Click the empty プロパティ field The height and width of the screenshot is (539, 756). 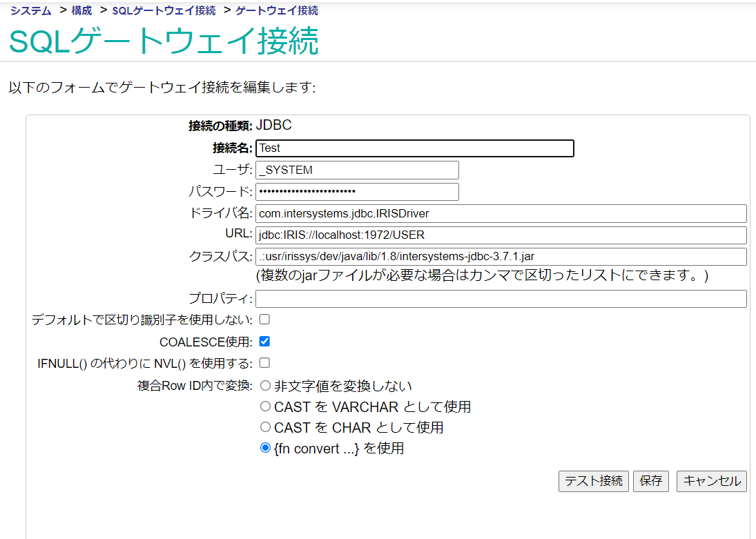pyautogui.click(x=501, y=299)
